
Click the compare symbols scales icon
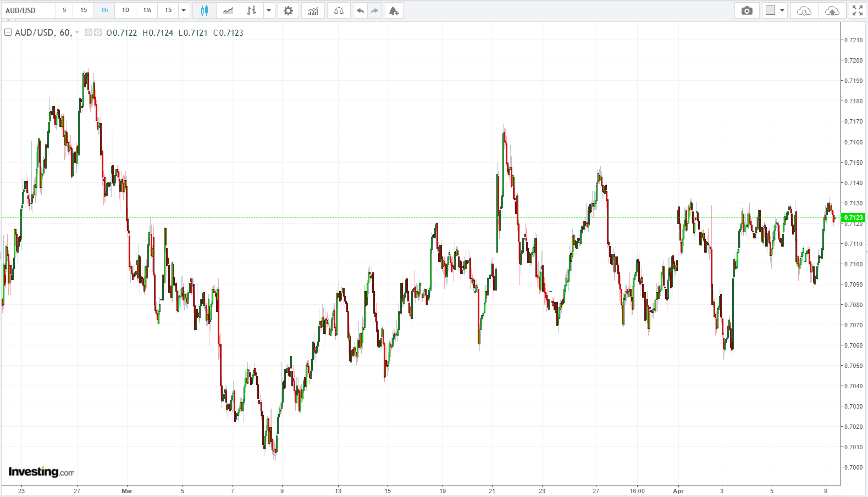point(339,10)
